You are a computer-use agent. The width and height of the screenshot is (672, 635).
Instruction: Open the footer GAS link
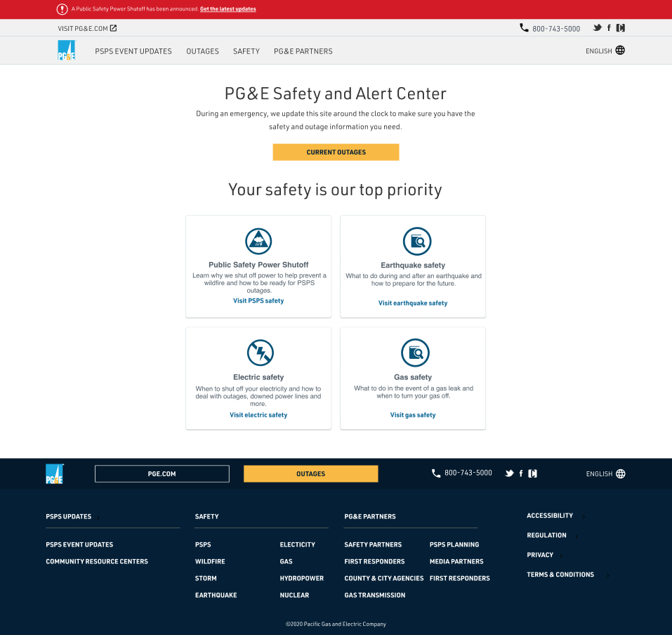[x=286, y=561]
